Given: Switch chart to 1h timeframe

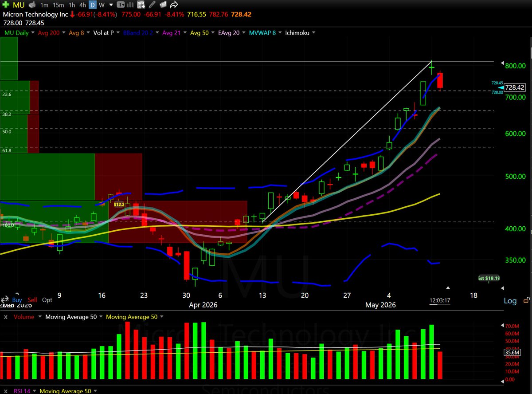Looking at the screenshot, I should (71, 5).
